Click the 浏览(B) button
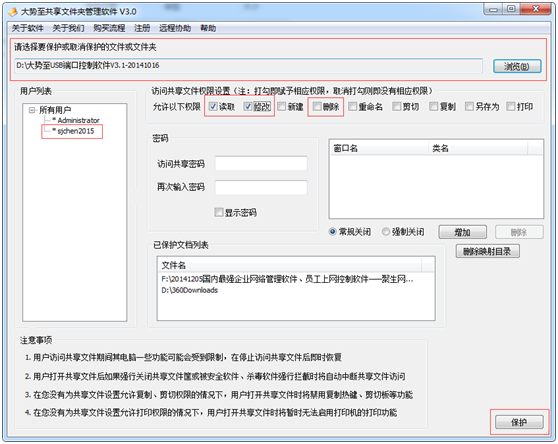Viewport: 558px width, 444px height. point(517,66)
